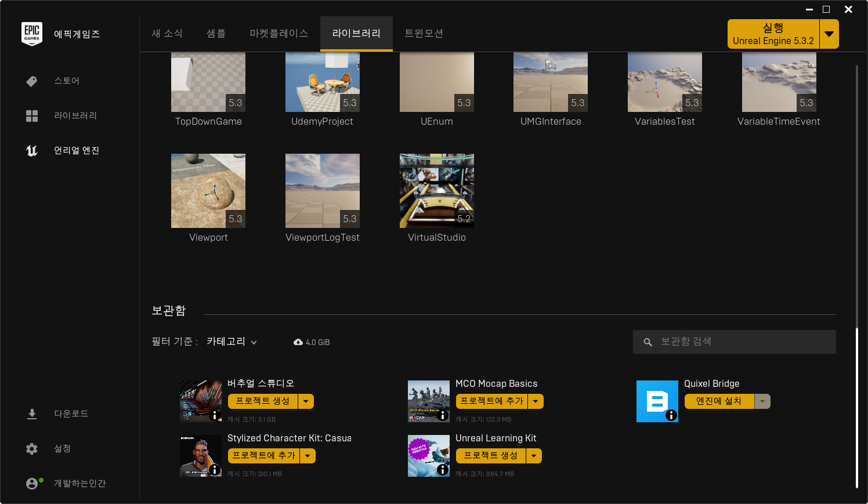
Task: Open the VariableTimeEvent project thumbnail
Action: (779, 82)
